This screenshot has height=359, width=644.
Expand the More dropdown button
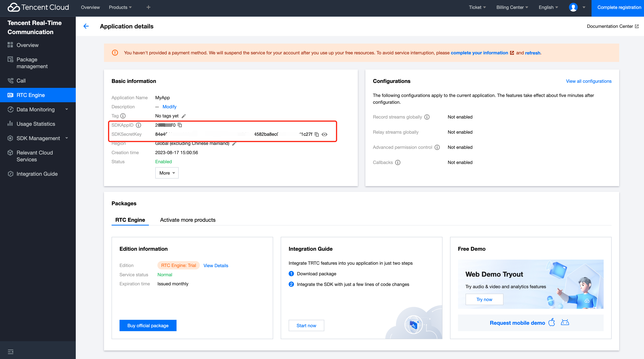pos(167,173)
